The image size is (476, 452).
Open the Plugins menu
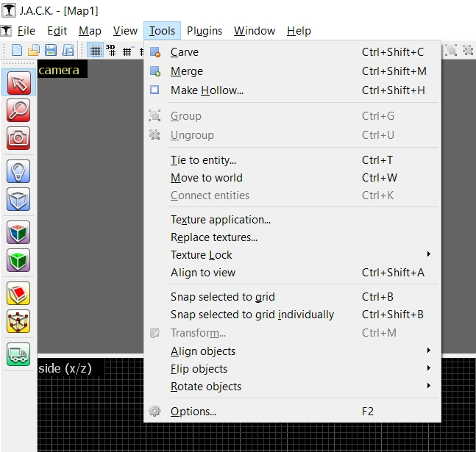pyautogui.click(x=205, y=31)
